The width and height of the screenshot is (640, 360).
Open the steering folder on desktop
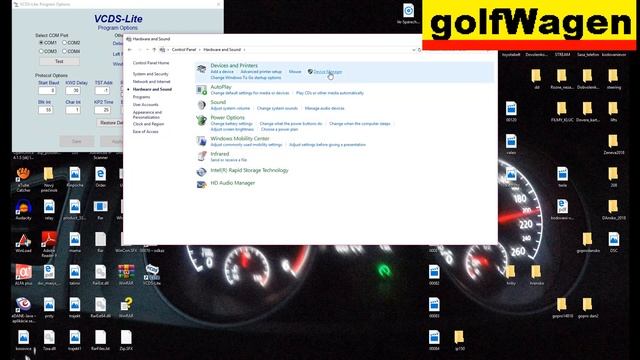coord(613,76)
